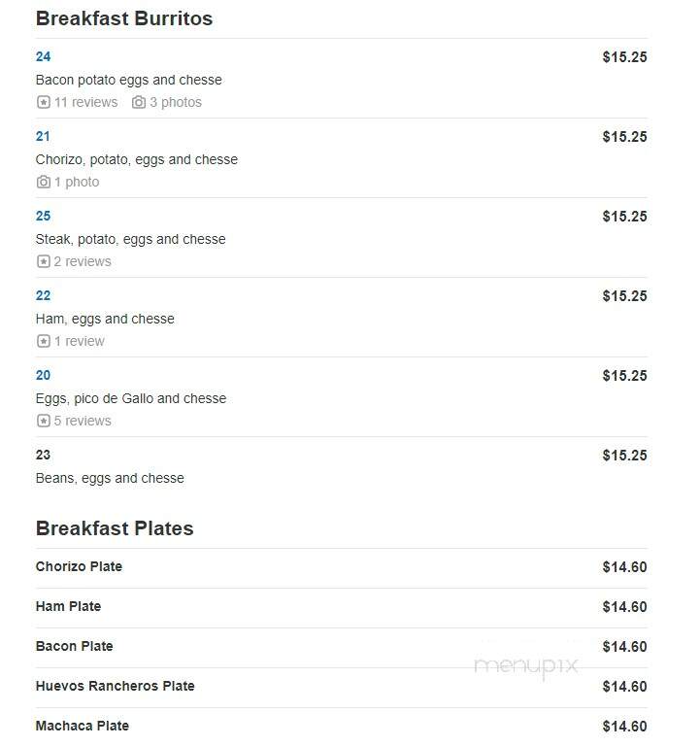Image resolution: width=700 pixels, height=746 pixels.
Task: Click the menupix watermark logo
Action: pos(526,666)
